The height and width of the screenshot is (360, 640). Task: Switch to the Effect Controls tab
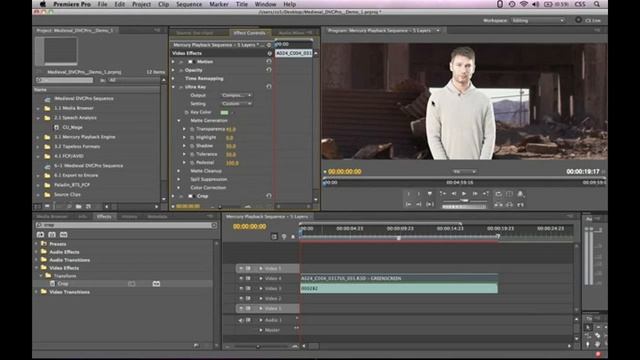point(249,33)
